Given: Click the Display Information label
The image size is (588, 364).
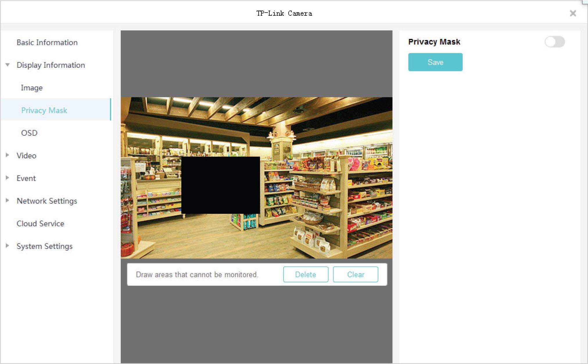Looking at the screenshot, I should pos(51,65).
